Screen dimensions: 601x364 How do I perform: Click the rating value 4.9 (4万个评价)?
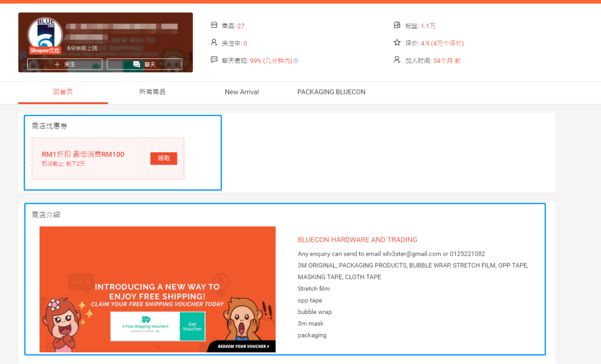pyautogui.click(x=442, y=43)
